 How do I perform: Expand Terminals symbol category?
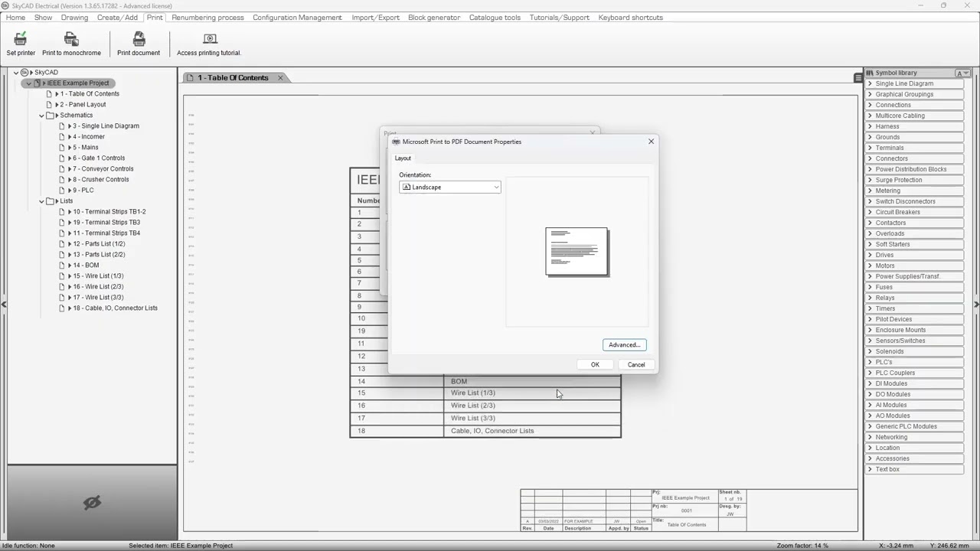click(x=870, y=148)
